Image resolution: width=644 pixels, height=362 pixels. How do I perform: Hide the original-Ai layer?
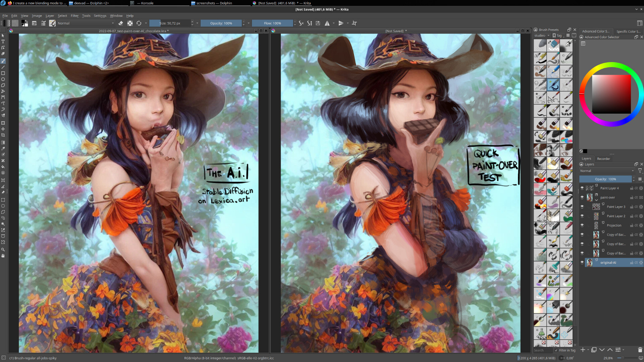tap(582, 262)
